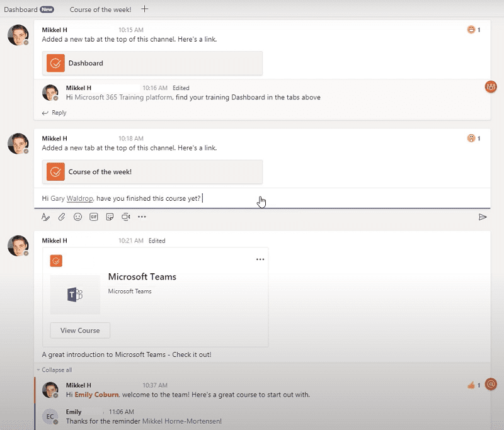Click the orange app icon in the course card
This screenshot has height=430, width=504.
56,261
